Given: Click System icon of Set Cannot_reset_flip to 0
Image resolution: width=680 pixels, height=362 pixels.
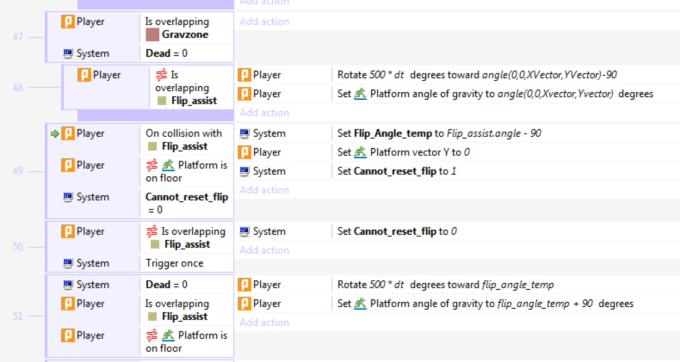Looking at the screenshot, I should pyautogui.click(x=245, y=232).
